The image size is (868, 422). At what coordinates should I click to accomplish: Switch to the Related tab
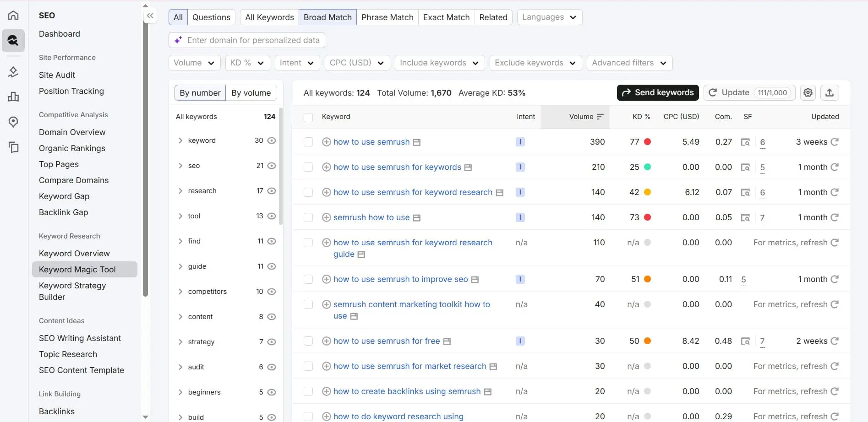click(x=493, y=17)
